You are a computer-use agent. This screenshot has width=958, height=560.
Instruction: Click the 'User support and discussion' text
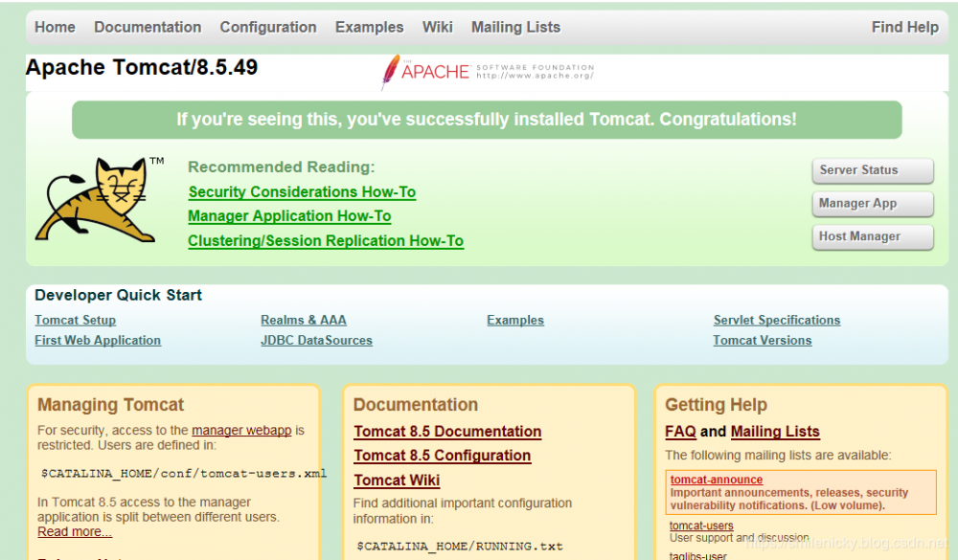[x=740, y=537]
